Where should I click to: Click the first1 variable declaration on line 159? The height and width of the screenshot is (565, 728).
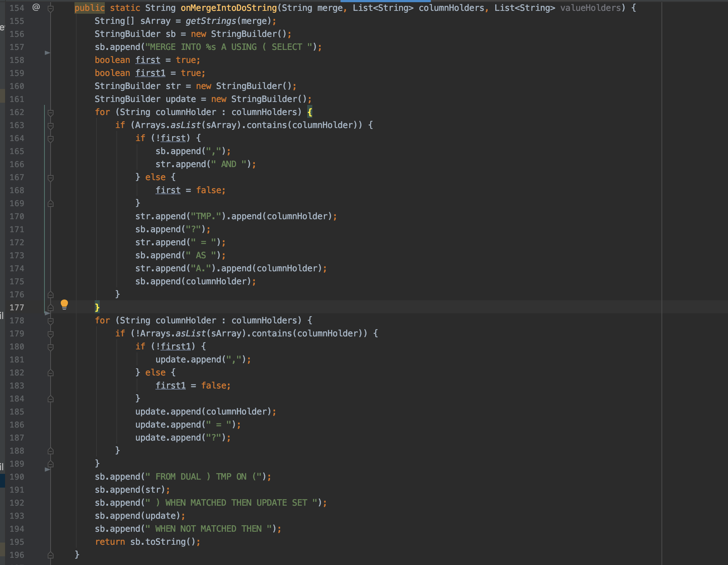pos(150,73)
